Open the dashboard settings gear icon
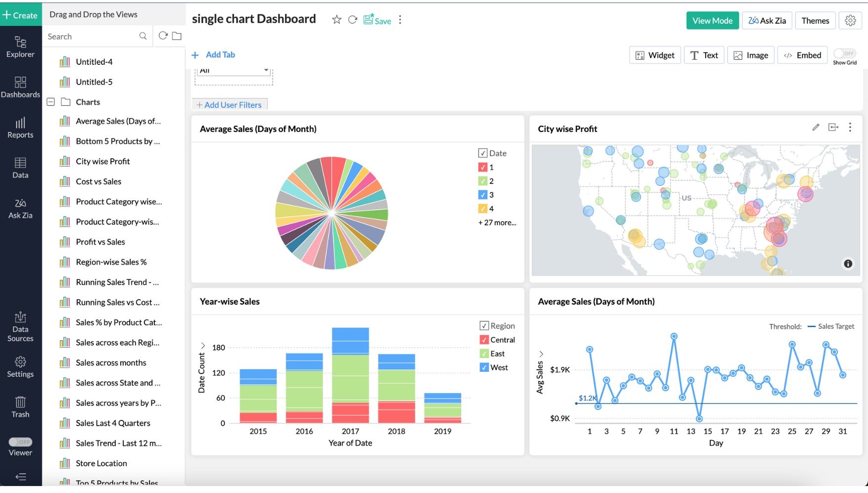The image size is (868, 493). [850, 20]
